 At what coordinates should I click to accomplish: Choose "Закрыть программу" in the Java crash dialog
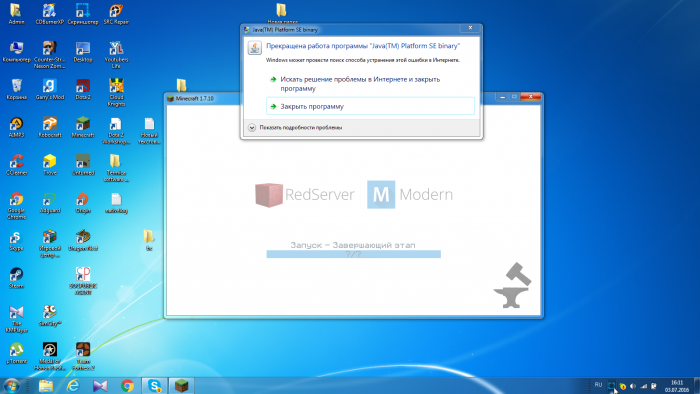[x=370, y=106]
